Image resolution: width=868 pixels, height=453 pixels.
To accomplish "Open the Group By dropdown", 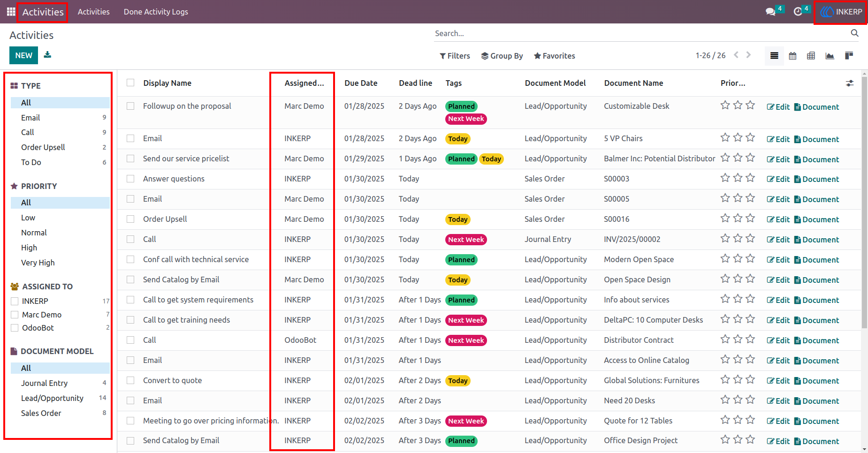I will pos(502,56).
